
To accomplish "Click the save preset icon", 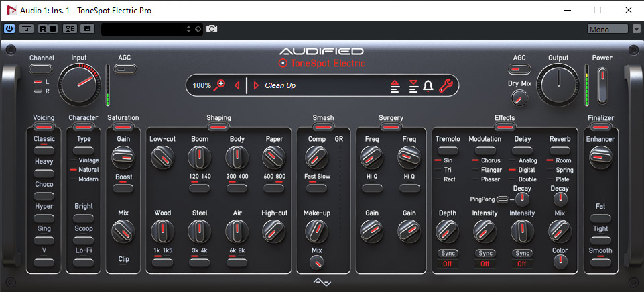I will click(x=413, y=85).
